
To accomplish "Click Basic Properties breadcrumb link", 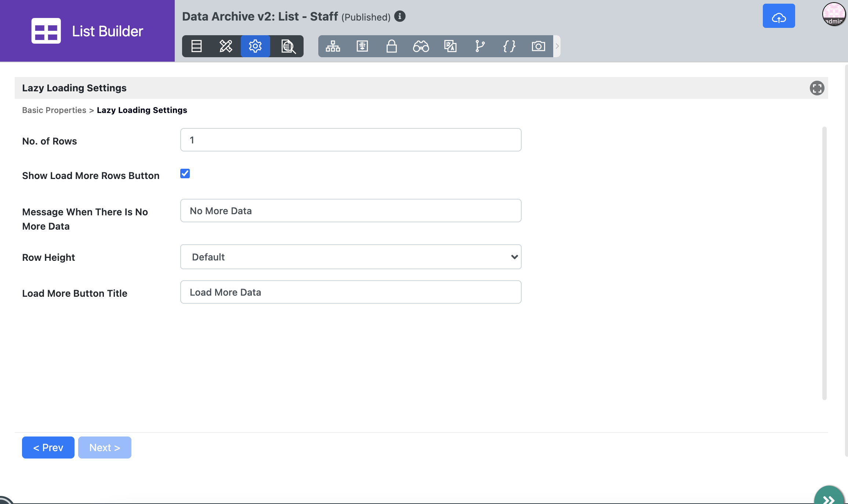I will (x=54, y=110).
